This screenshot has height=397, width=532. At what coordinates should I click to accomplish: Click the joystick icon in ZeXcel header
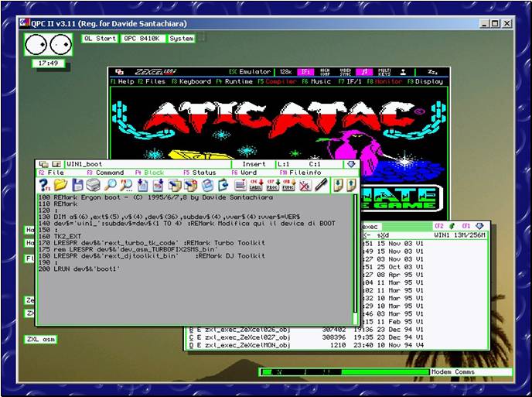(403, 72)
